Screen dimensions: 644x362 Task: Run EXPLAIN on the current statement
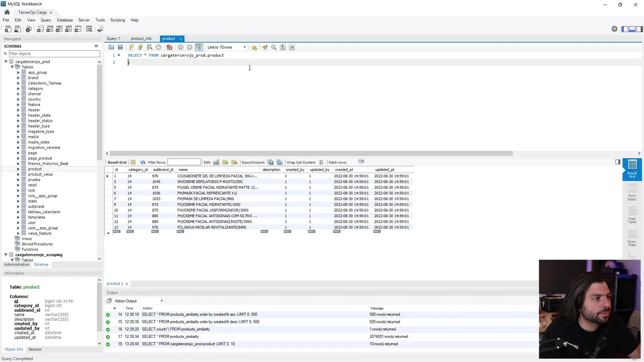tap(149, 47)
